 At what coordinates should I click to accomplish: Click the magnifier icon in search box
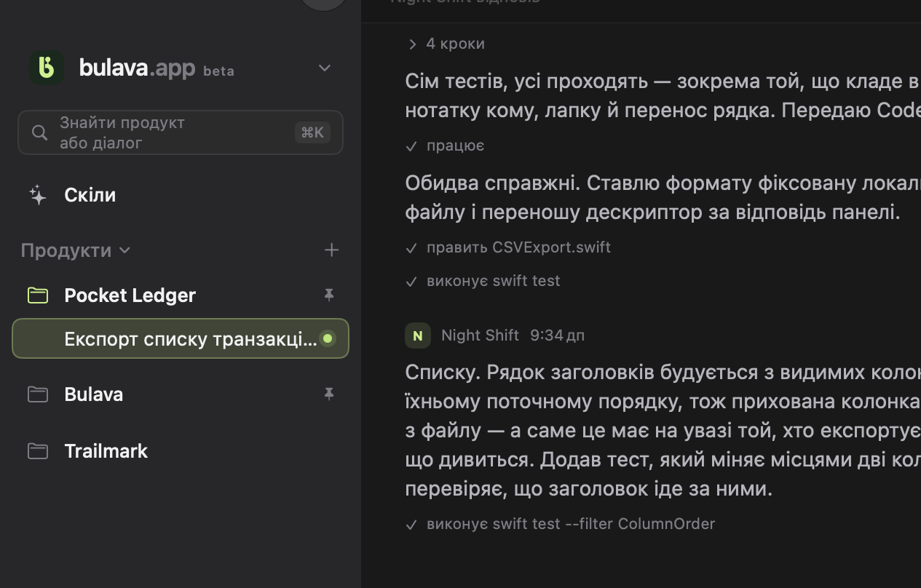pyautogui.click(x=40, y=132)
